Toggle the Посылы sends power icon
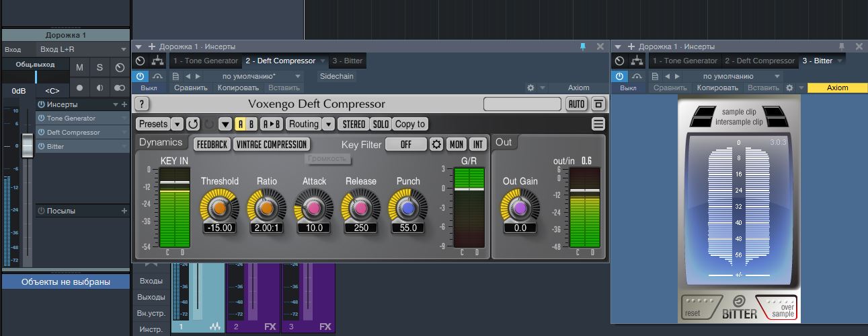Image resolution: width=868 pixels, height=336 pixels. [41, 211]
